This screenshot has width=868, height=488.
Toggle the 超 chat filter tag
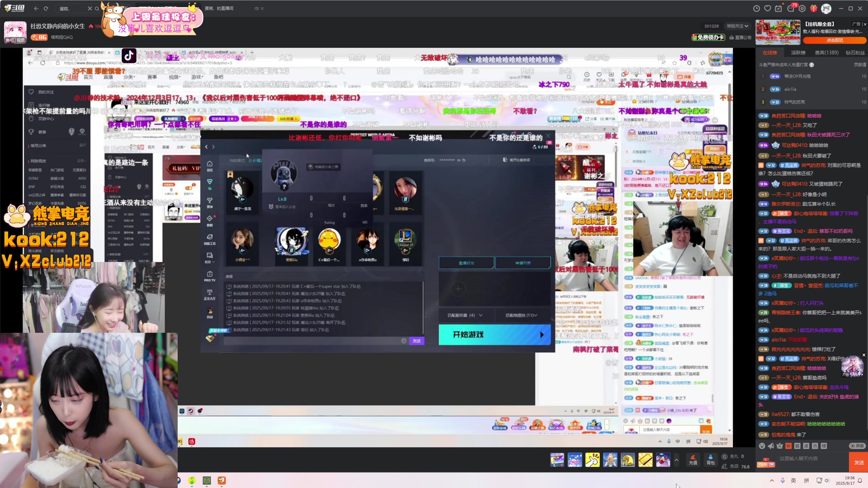click(x=797, y=446)
